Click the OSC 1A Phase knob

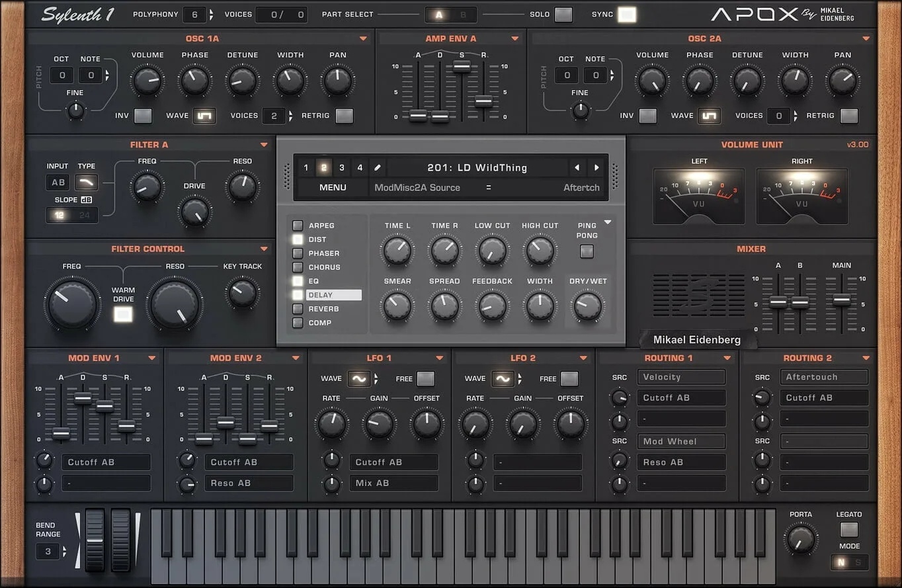click(194, 81)
